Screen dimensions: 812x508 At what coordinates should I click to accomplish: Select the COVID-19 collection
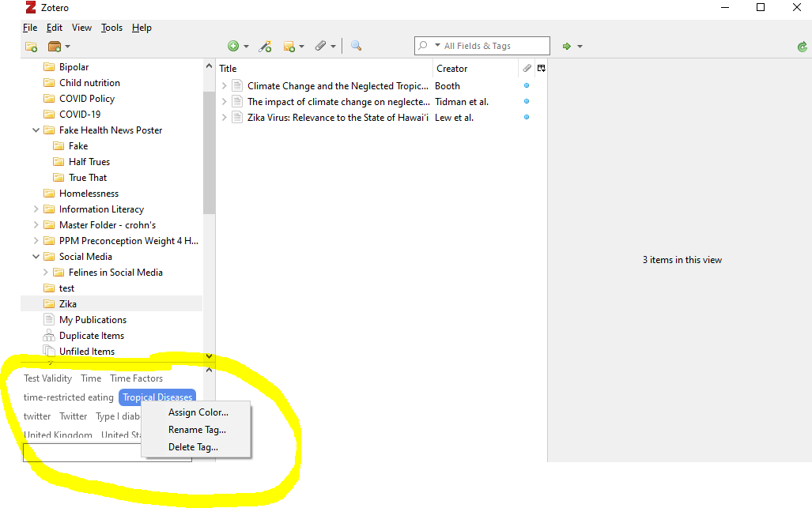pos(80,115)
